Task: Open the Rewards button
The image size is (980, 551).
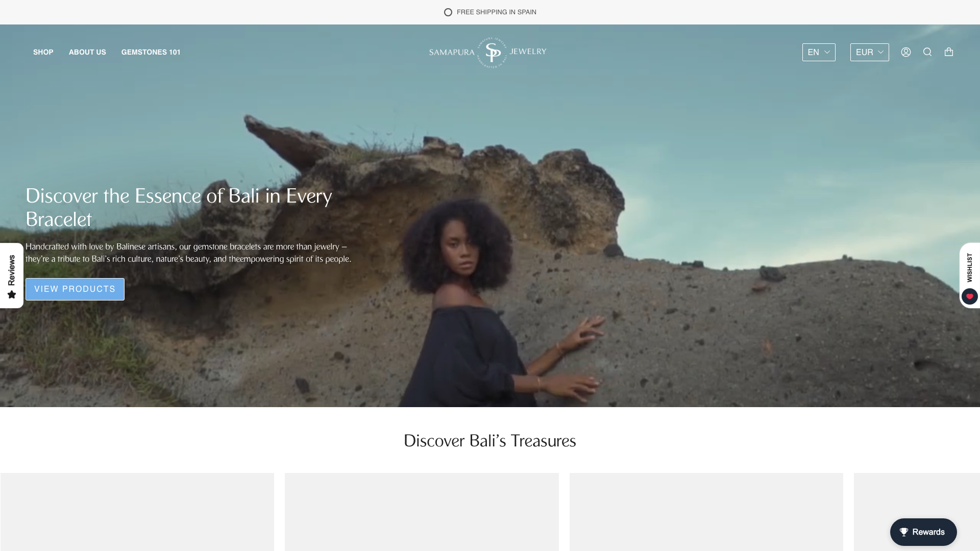Action: tap(923, 532)
